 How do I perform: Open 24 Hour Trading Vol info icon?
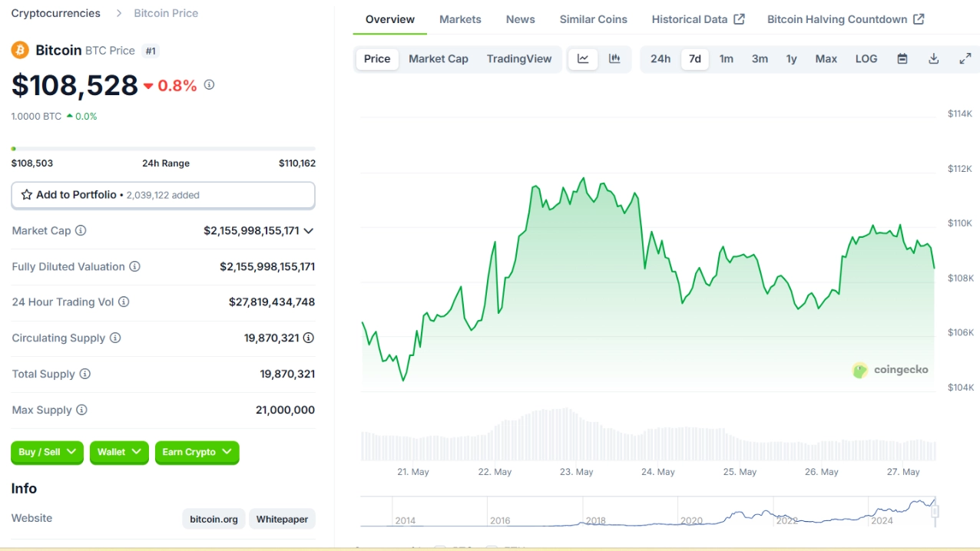click(x=124, y=302)
